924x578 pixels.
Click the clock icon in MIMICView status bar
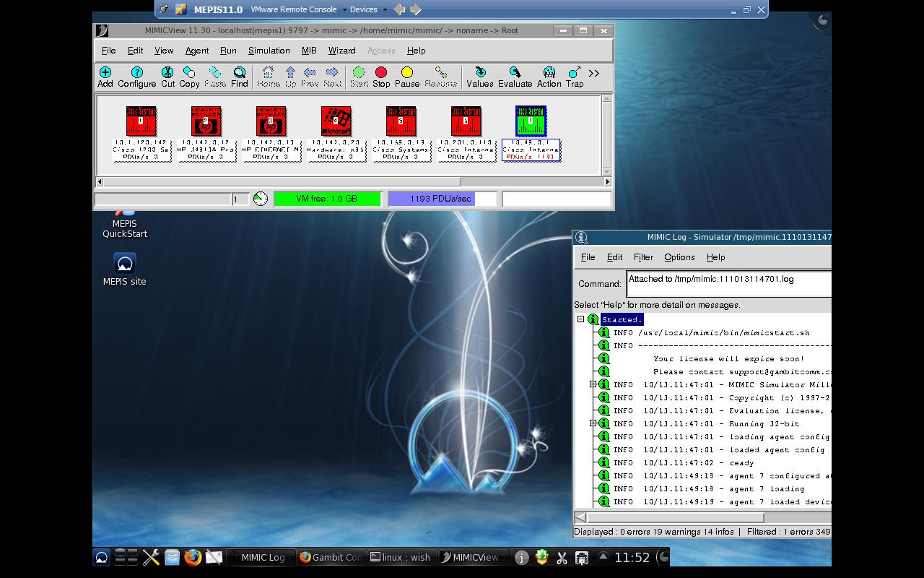(x=261, y=199)
